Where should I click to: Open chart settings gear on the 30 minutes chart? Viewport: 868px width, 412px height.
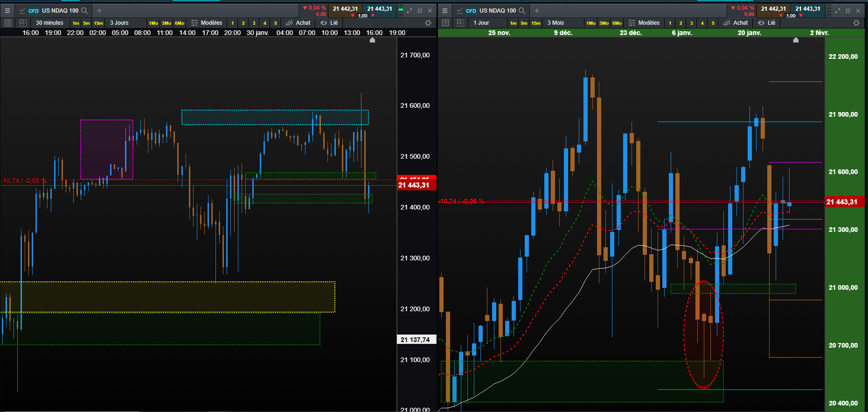pos(428,23)
